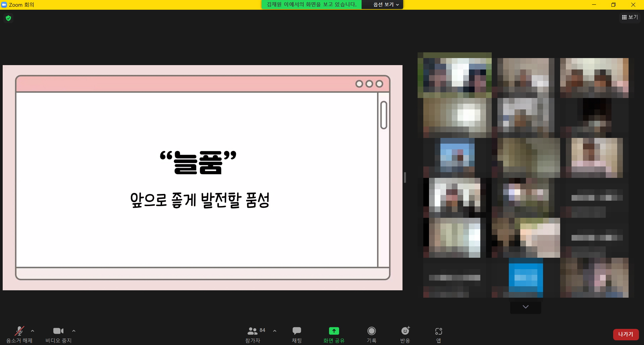Show next page of participant videos
The width and height of the screenshot is (644, 345).
click(526, 307)
